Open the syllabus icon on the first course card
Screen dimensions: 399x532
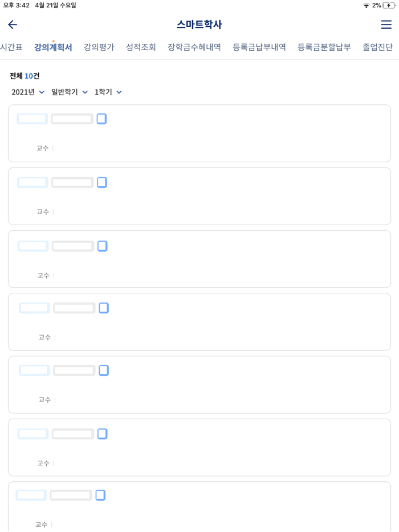coord(102,118)
